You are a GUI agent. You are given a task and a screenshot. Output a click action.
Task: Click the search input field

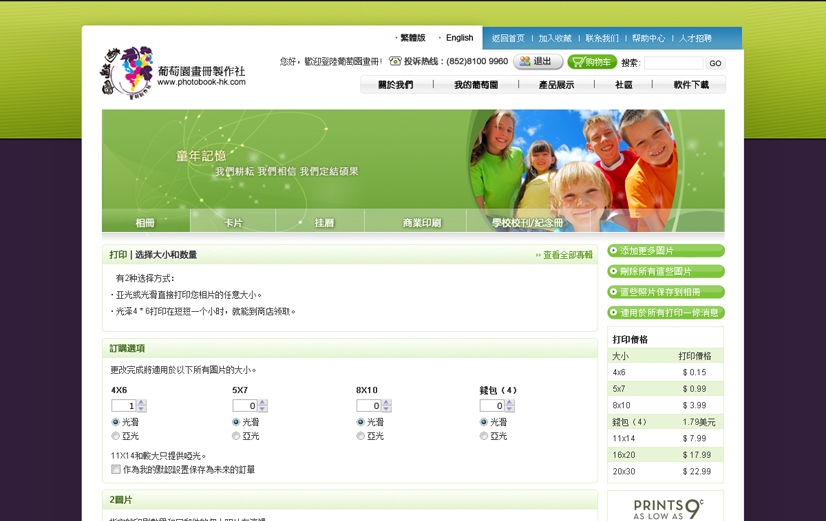tap(673, 63)
